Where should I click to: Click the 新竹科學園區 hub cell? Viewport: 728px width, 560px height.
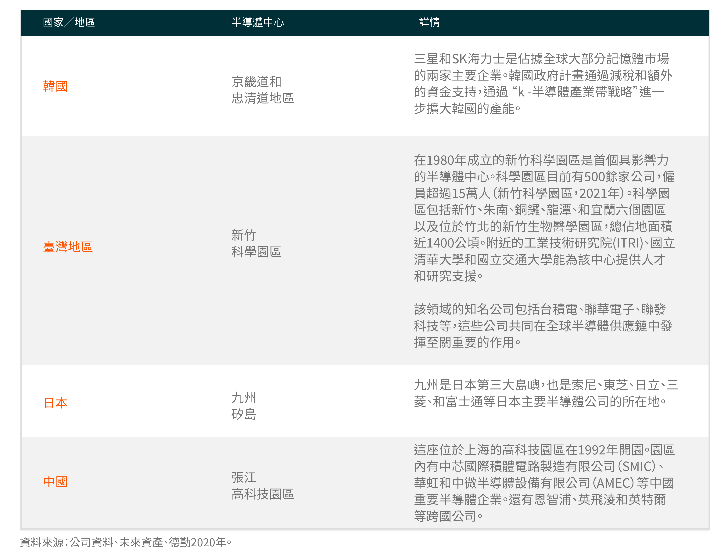(256, 243)
